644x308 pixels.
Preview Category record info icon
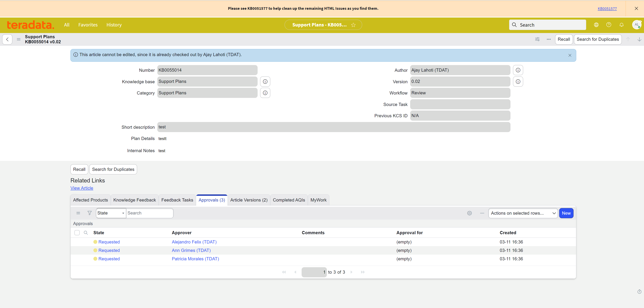(265, 93)
